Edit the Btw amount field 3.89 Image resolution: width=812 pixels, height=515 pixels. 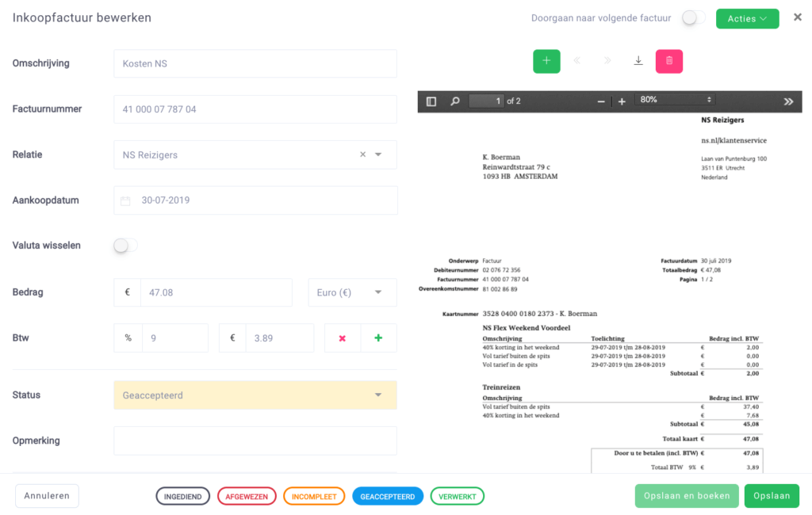[280, 338]
